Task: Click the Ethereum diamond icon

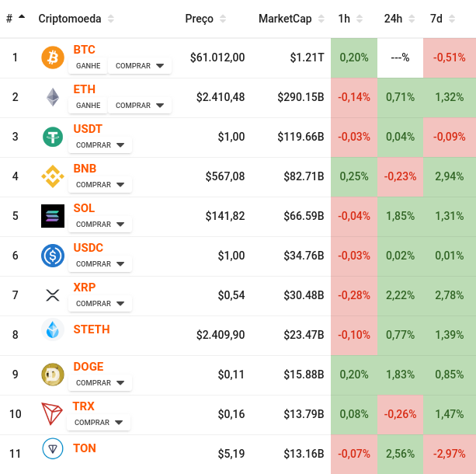Action: [x=53, y=97]
